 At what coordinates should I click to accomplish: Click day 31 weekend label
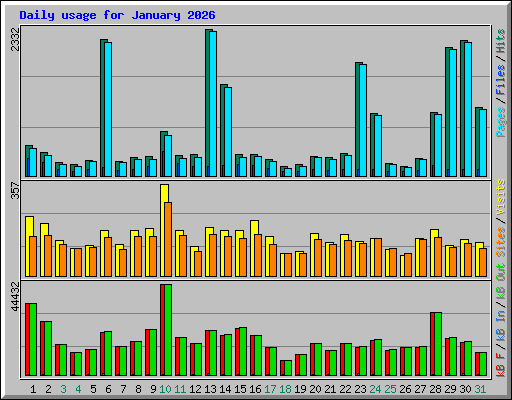(x=480, y=389)
